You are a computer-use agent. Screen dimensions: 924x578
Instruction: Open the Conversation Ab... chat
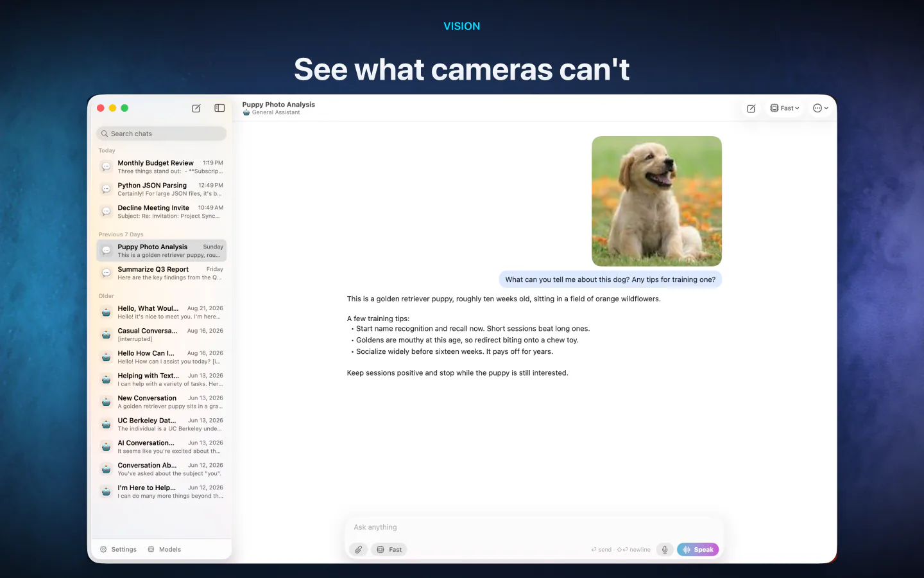(162, 469)
